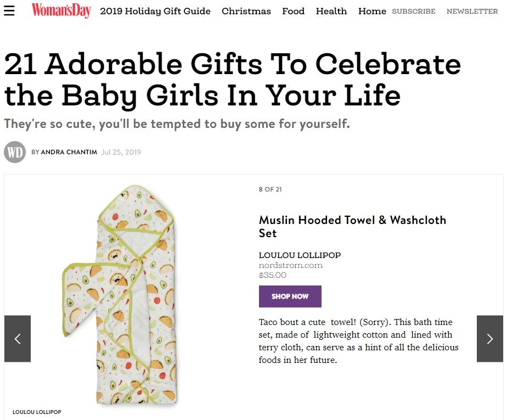Go to the Home section
Screen dimensions: 507x420
372,11
